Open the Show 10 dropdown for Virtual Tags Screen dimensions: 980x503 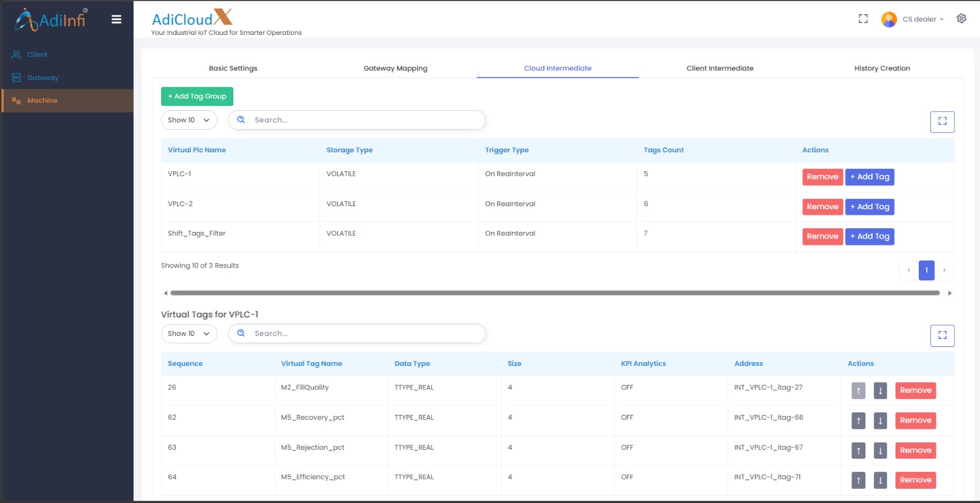click(x=189, y=333)
